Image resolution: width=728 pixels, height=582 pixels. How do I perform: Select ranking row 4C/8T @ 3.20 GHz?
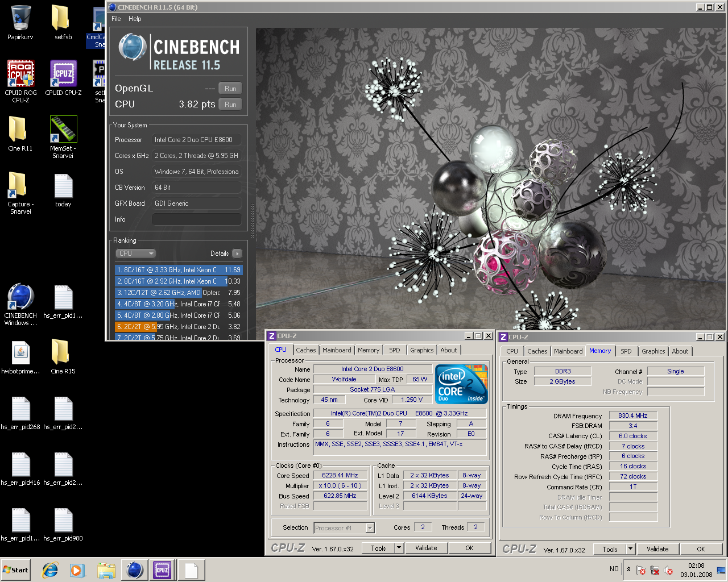(x=179, y=304)
